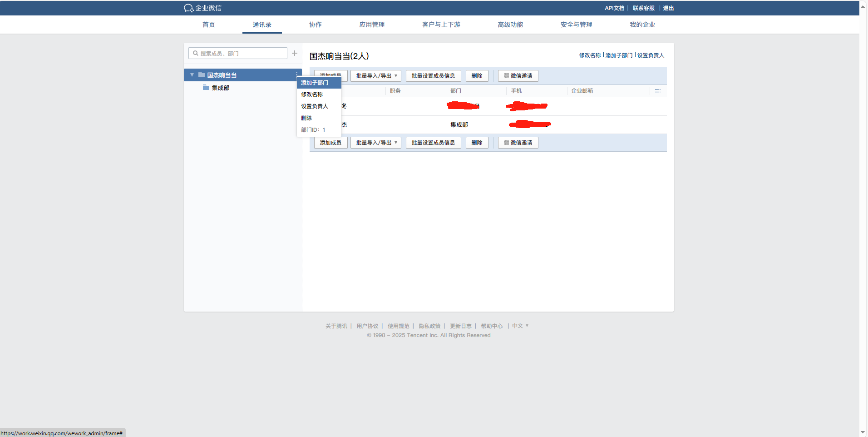
Task: Click the browser scrollbar down arrow
Action: pos(863,432)
